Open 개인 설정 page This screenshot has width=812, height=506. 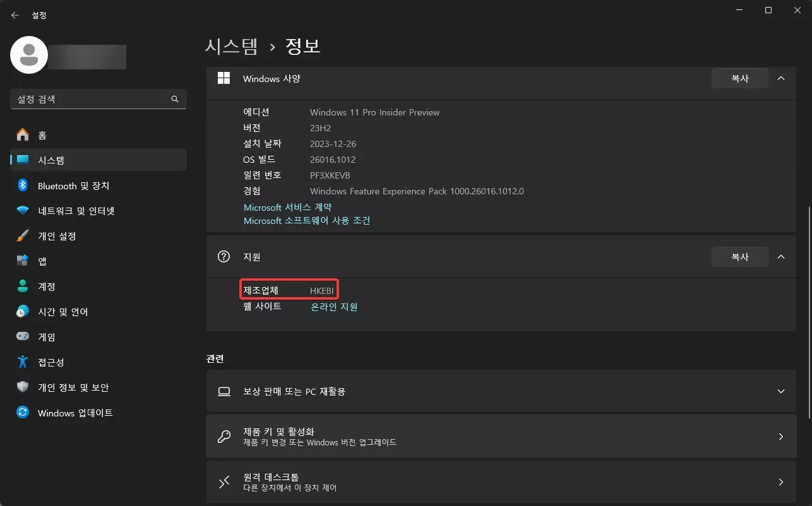pyautogui.click(x=99, y=236)
